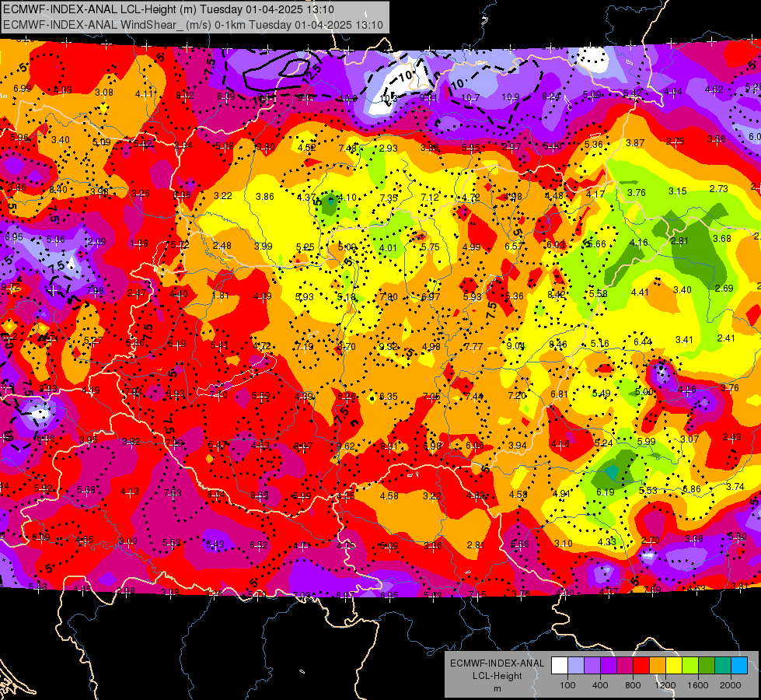Select the lime green legend color box

tap(690, 666)
